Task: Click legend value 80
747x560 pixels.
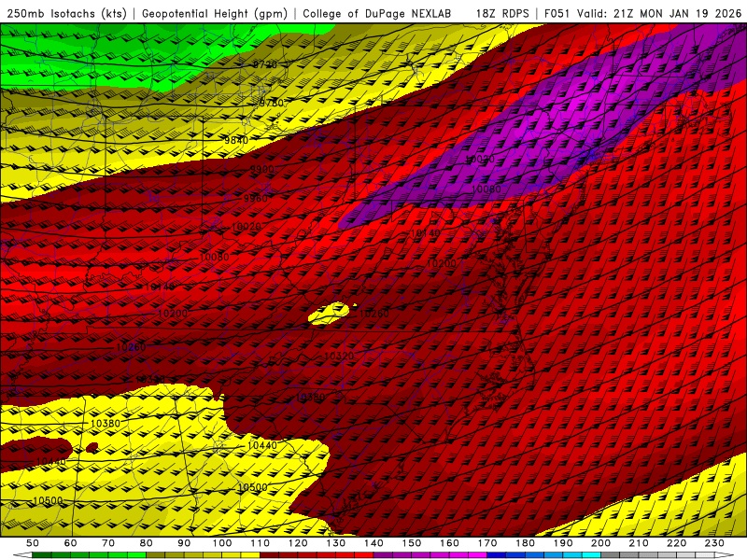Action: coord(147,543)
